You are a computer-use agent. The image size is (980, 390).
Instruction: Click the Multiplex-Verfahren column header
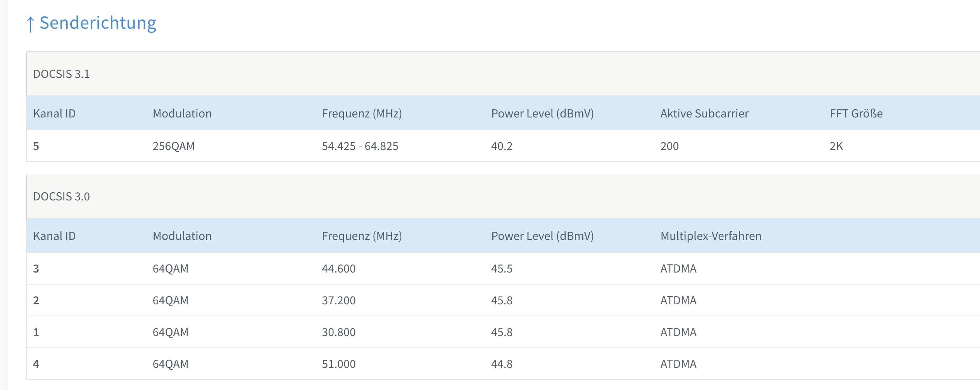[x=711, y=236]
